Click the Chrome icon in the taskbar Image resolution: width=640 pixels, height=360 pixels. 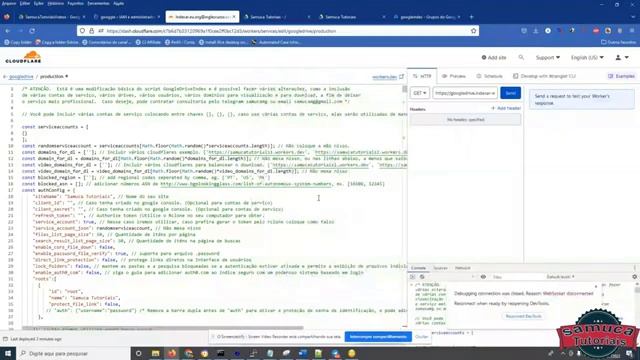pos(188,353)
